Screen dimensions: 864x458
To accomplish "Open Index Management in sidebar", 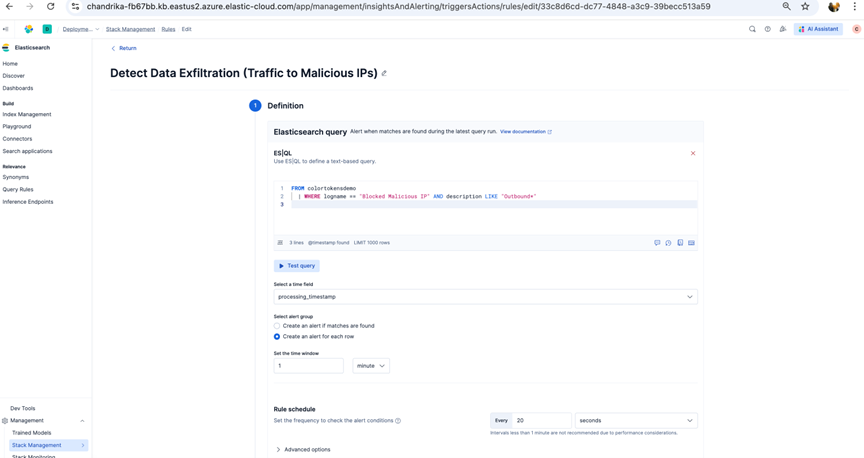I will 26,115.
